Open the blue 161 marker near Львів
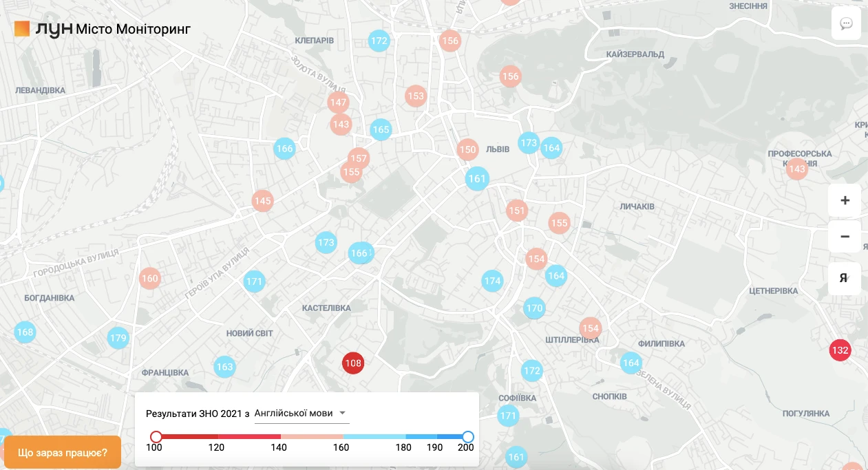The height and width of the screenshot is (470, 868). pos(476,179)
